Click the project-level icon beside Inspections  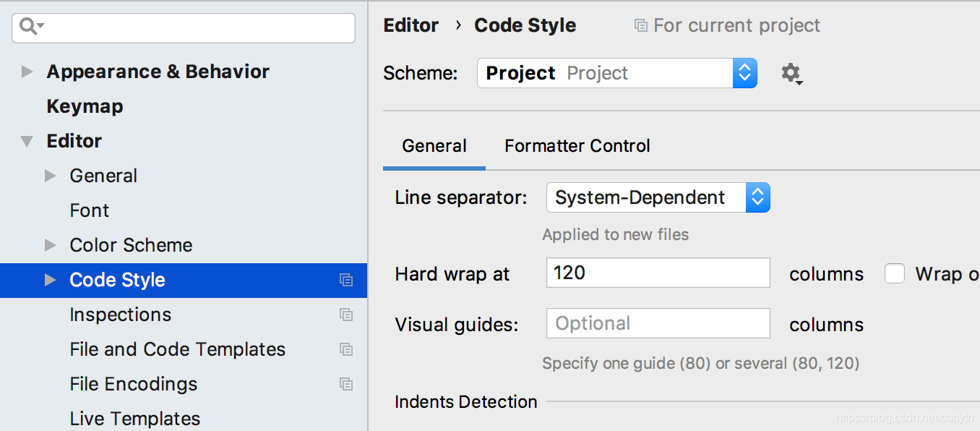click(x=346, y=315)
